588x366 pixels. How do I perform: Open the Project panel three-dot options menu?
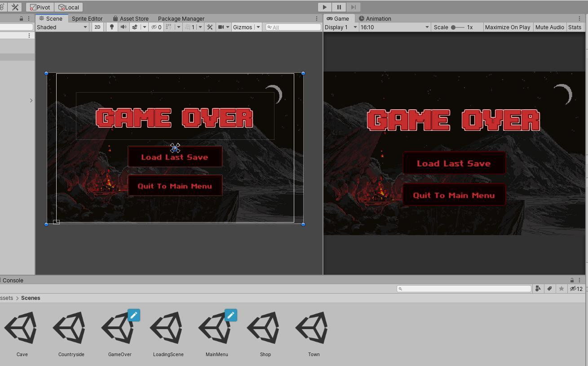pyautogui.click(x=579, y=280)
